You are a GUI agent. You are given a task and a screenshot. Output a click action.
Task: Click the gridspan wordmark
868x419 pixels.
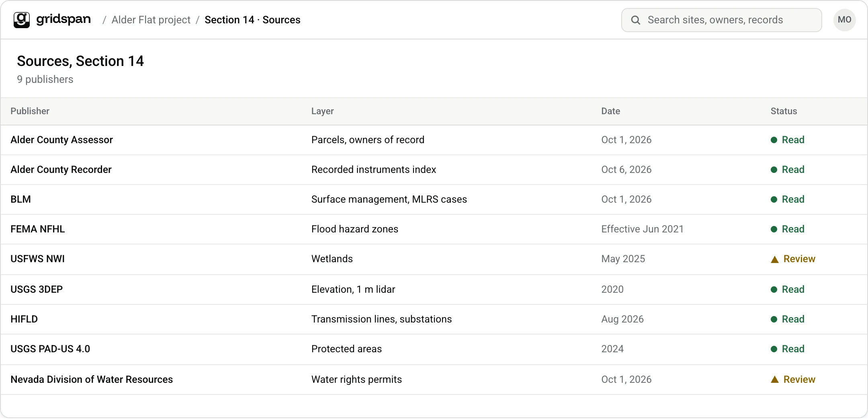pos(63,19)
